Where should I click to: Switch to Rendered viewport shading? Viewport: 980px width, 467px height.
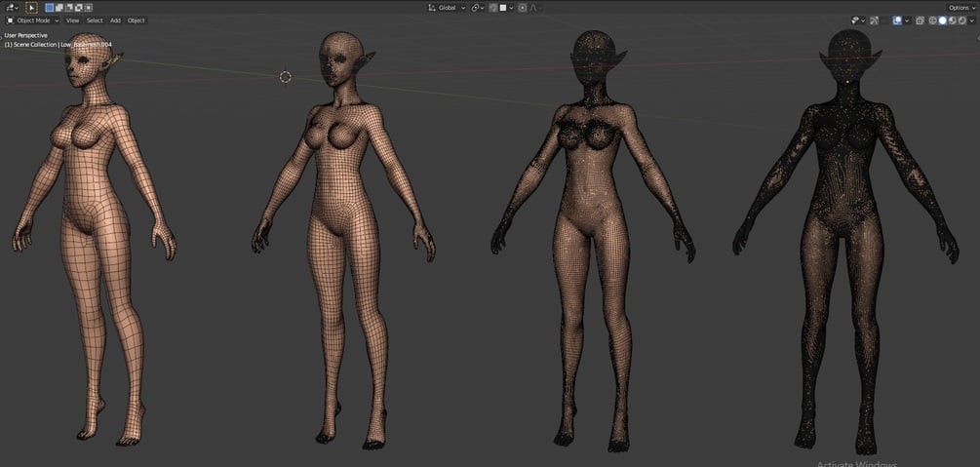point(962,20)
